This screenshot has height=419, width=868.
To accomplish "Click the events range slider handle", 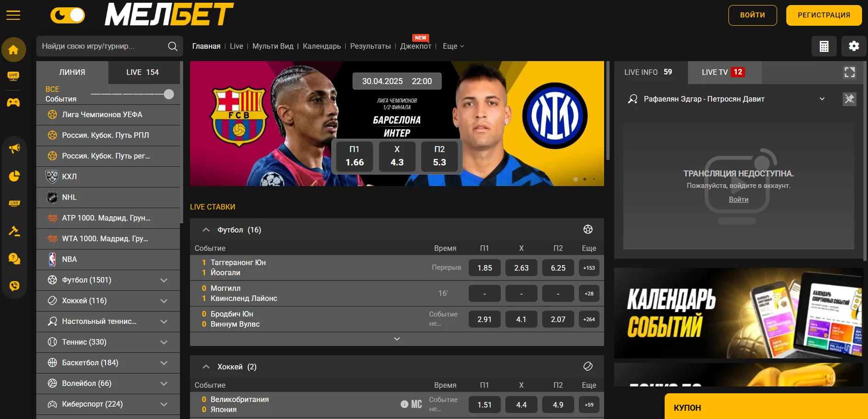I will pos(169,94).
